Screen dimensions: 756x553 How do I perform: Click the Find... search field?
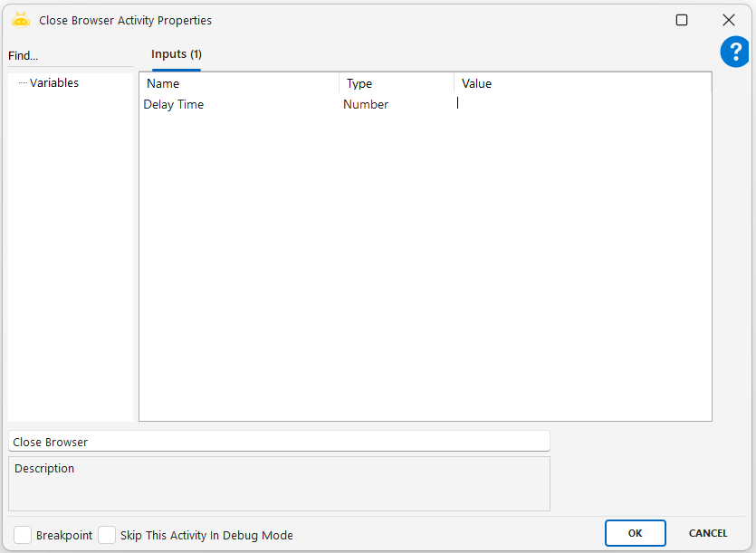69,56
